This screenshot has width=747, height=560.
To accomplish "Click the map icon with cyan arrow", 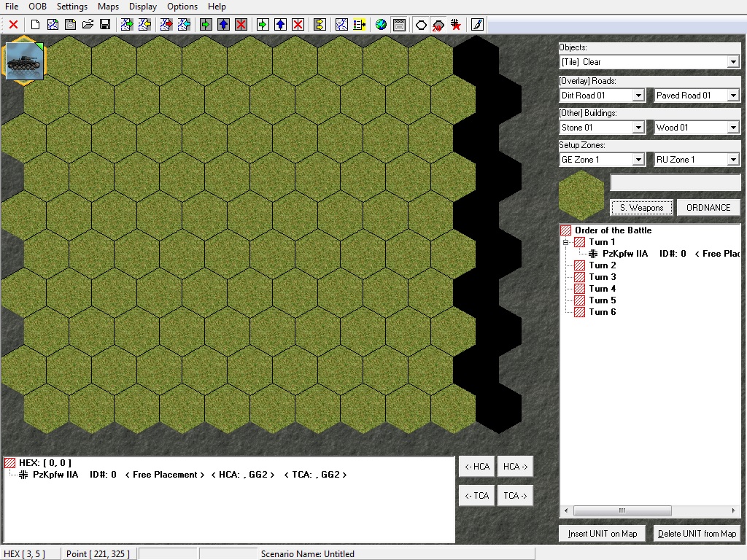I will point(184,24).
